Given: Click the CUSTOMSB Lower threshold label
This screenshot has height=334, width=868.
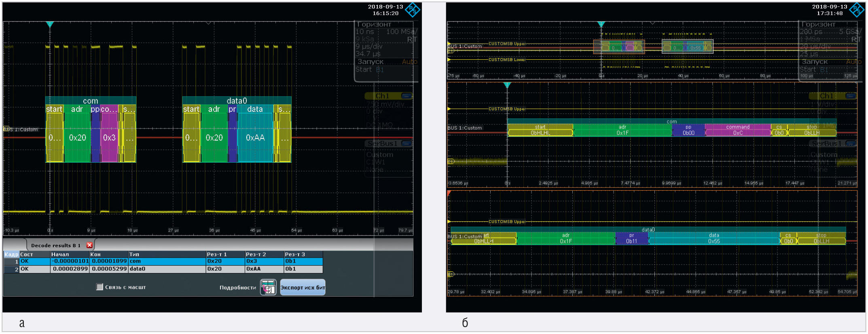Looking at the screenshot, I should point(507,60).
